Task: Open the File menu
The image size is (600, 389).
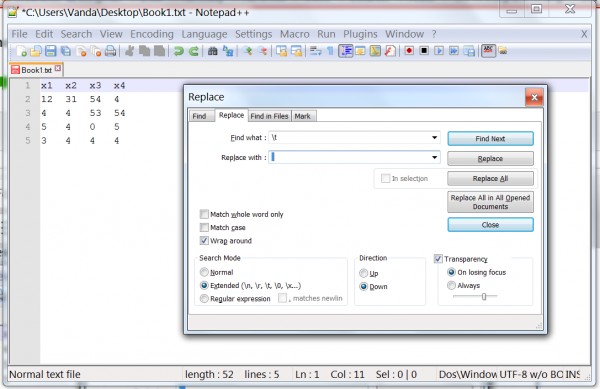Action: point(20,34)
